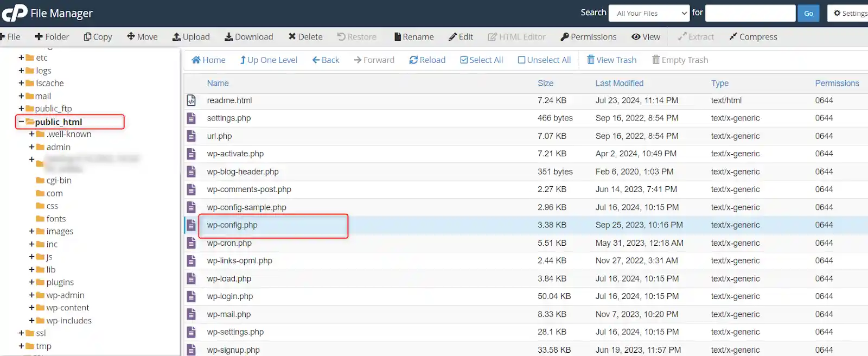Viewport: 868px width, 356px height.
Task: Click the Copy toolbar button
Action: point(98,37)
